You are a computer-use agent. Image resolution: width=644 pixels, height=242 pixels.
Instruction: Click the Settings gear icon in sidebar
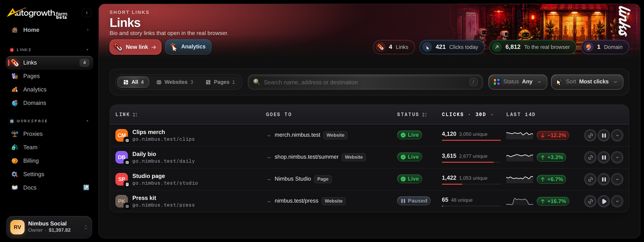pyautogui.click(x=15, y=174)
